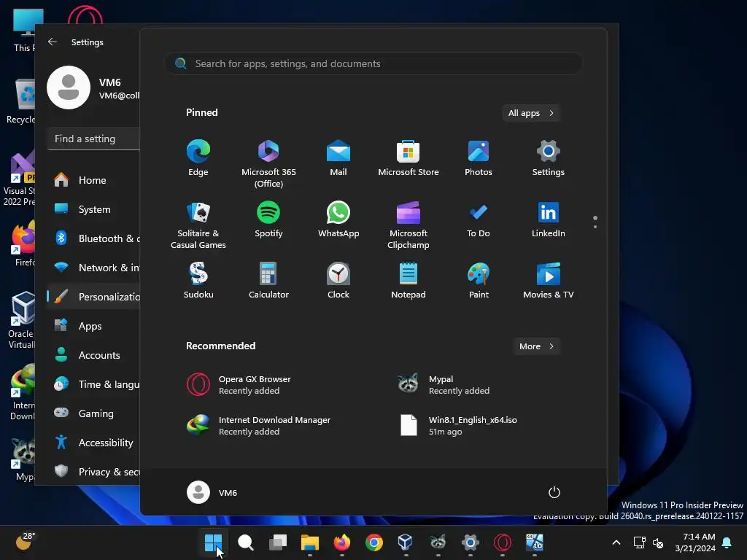Select Home in Settings sidebar
747x560 pixels.
94,180
